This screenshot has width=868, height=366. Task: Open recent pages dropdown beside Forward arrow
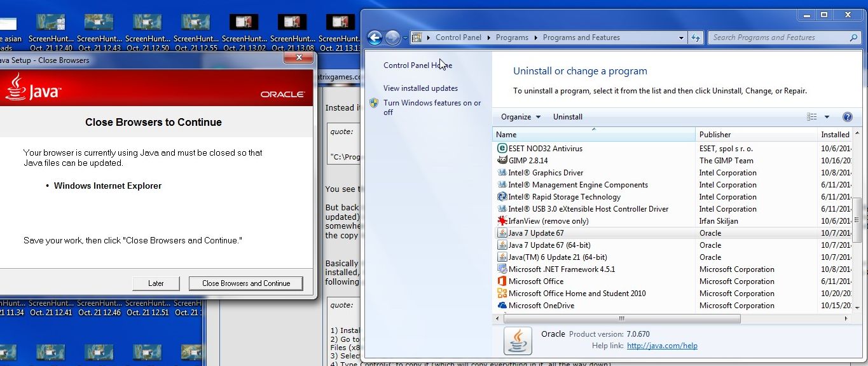[x=405, y=38]
